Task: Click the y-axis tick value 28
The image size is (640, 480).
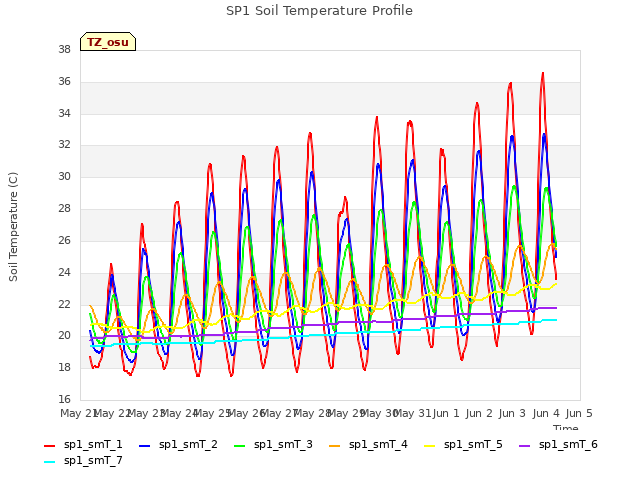Action: (x=64, y=209)
